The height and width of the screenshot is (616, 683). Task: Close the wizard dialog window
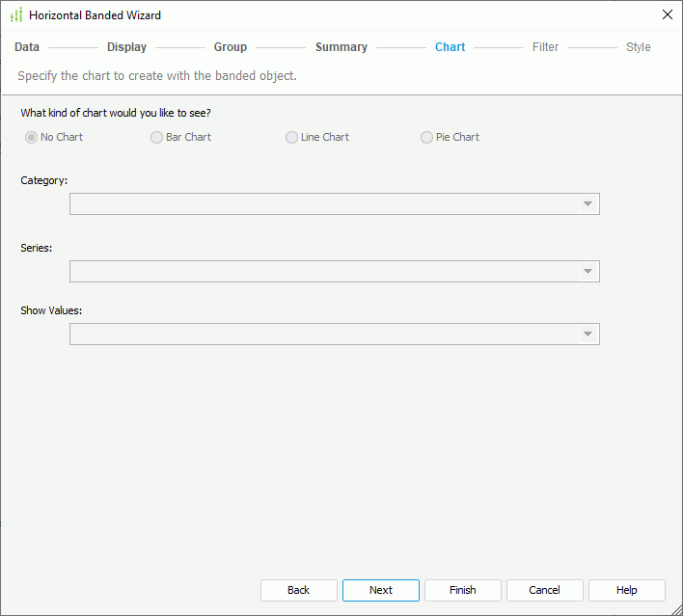(x=667, y=14)
